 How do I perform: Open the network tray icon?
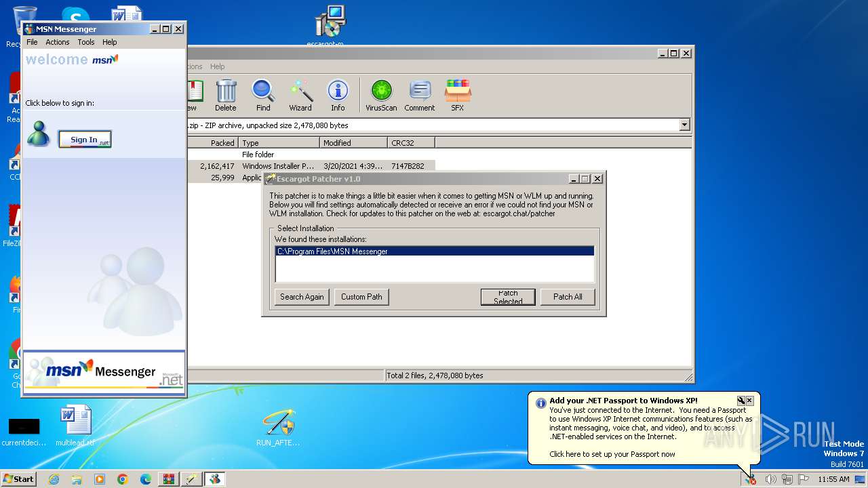pos(787,479)
